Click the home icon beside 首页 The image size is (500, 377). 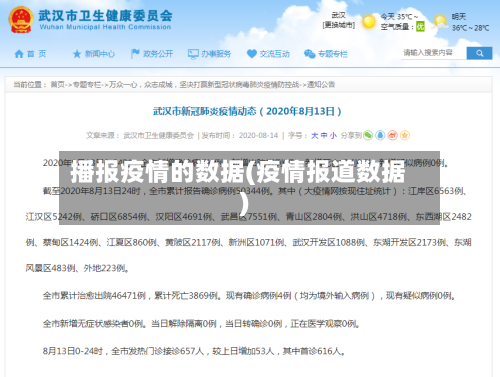pos(19,54)
